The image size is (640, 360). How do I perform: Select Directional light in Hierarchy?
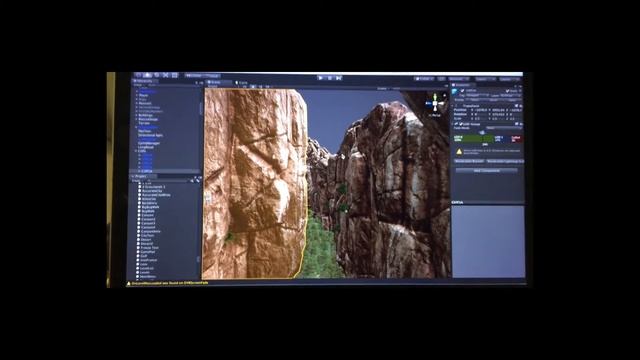(x=150, y=135)
